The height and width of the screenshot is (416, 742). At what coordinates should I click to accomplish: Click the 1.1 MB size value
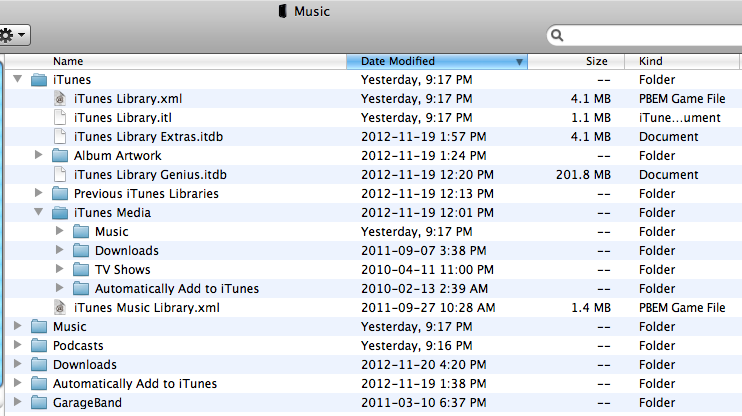[x=591, y=117]
